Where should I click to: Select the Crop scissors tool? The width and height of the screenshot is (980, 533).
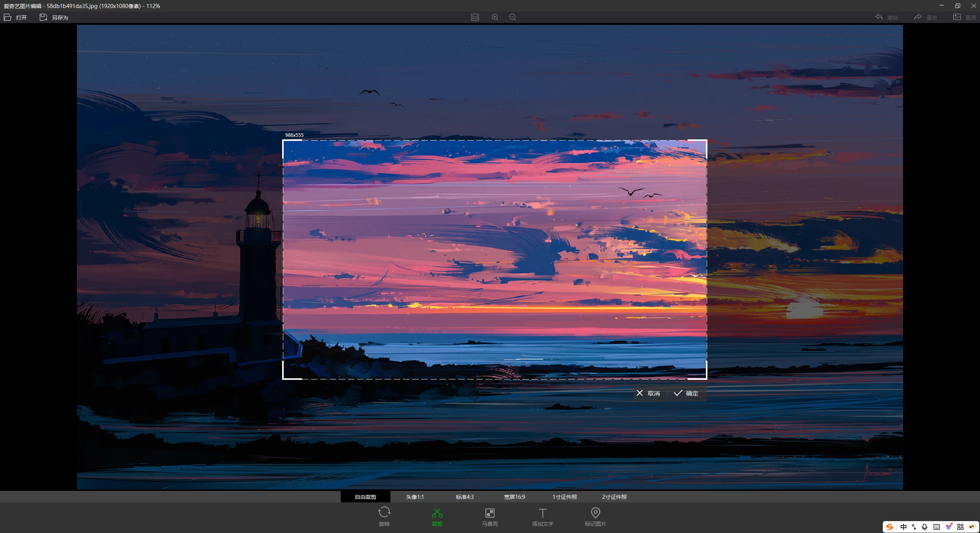click(x=437, y=513)
